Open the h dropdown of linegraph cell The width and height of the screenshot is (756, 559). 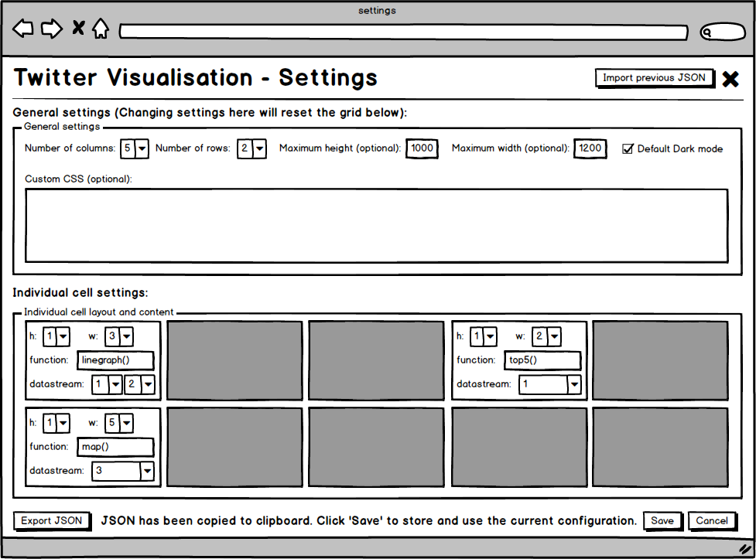(x=56, y=336)
